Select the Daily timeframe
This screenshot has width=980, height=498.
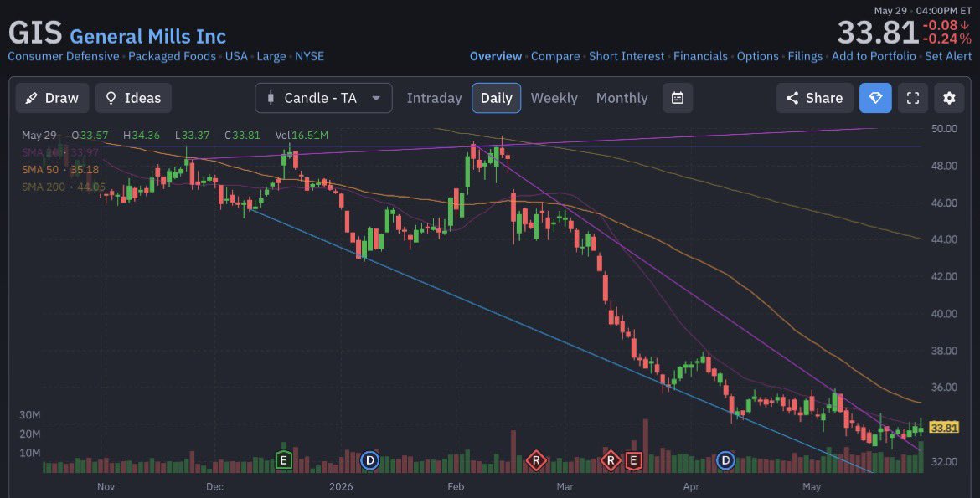[x=496, y=98]
